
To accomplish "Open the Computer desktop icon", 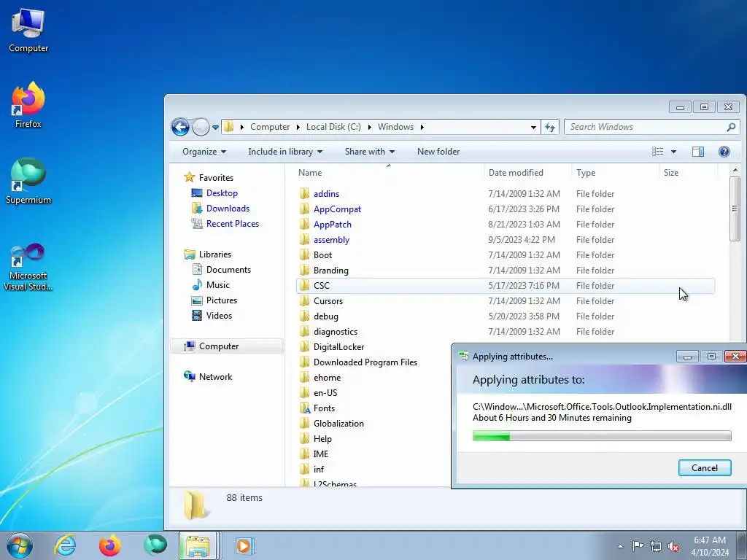I will click(28, 31).
